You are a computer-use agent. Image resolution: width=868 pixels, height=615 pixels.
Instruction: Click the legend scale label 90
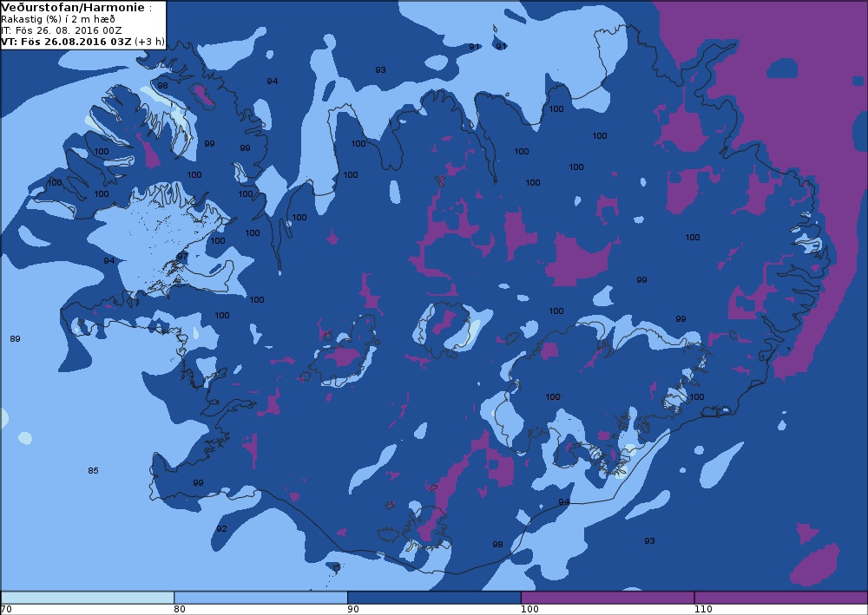[x=353, y=609]
